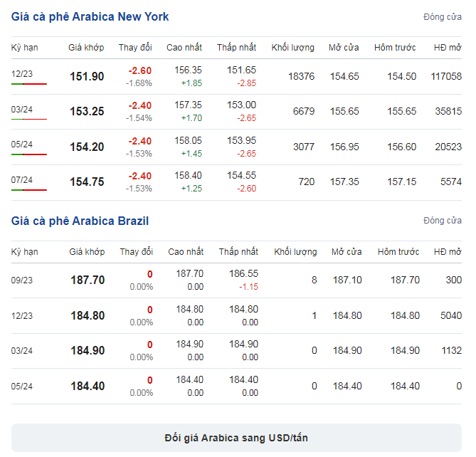The image size is (476, 457).
Task: Click the HĐ mở value 117058
Action: [x=446, y=76]
